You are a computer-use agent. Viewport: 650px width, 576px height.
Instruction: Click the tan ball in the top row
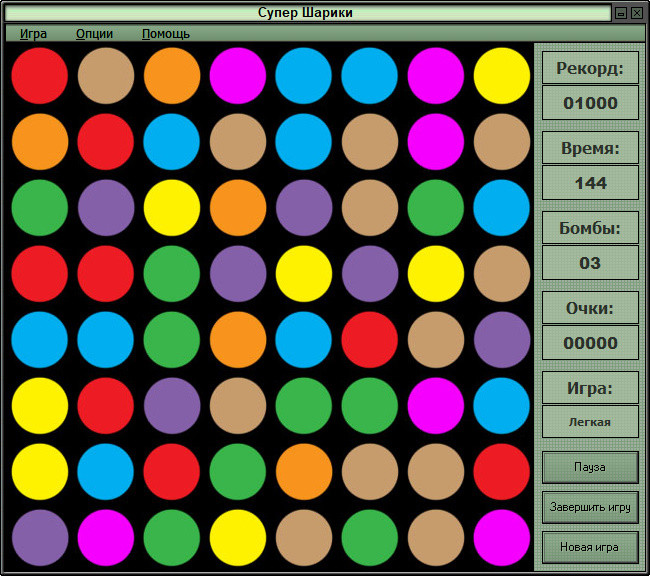[x=106, y=75]
